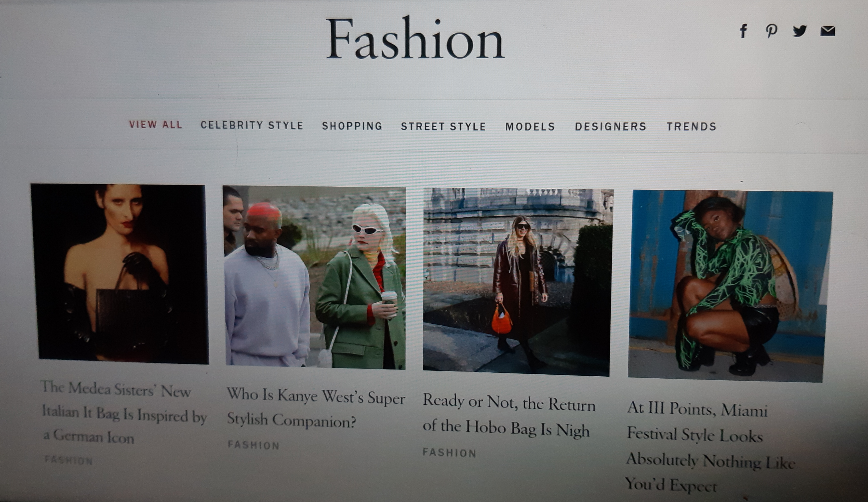Click the Facebook share icon
Screen dimensions: 868x502
pyautogui.click(x=744, y=31)
